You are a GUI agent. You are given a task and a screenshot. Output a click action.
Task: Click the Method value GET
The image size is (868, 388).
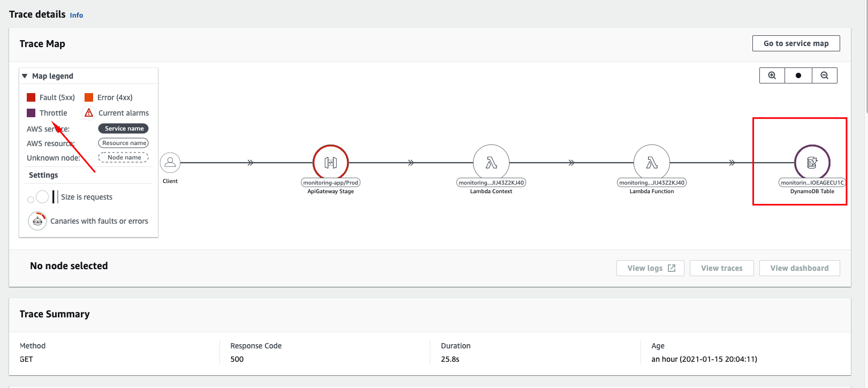[26, 359]
